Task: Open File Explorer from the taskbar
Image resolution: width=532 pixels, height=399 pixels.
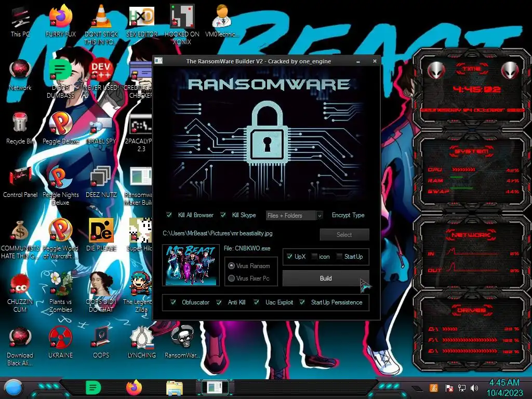Action: point(175,388)
